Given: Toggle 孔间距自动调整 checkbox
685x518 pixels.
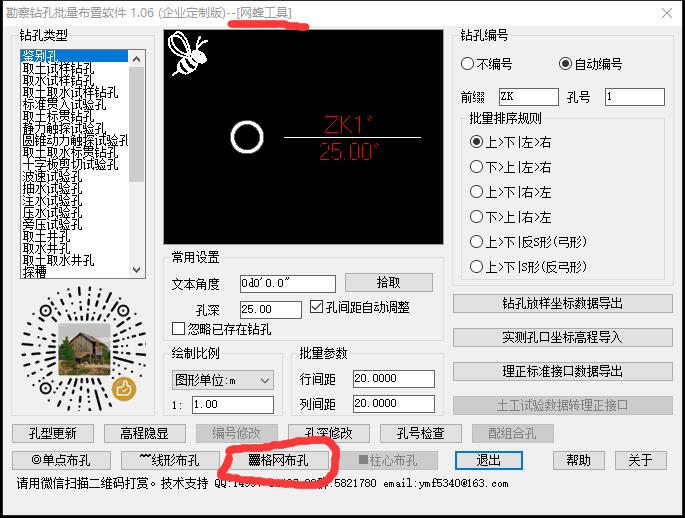Looking at the screenshot, I should coord(317,308).
